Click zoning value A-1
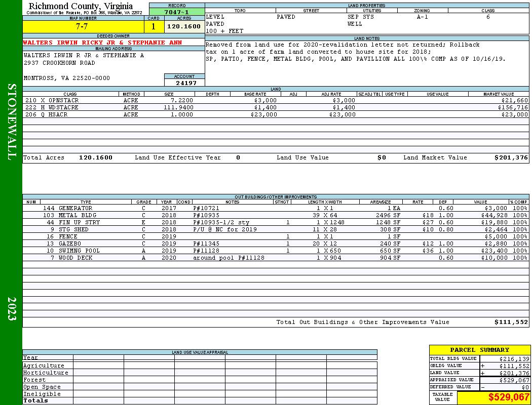Image resolution: width=532 pixels, height=405 pixels. (423, 17)
